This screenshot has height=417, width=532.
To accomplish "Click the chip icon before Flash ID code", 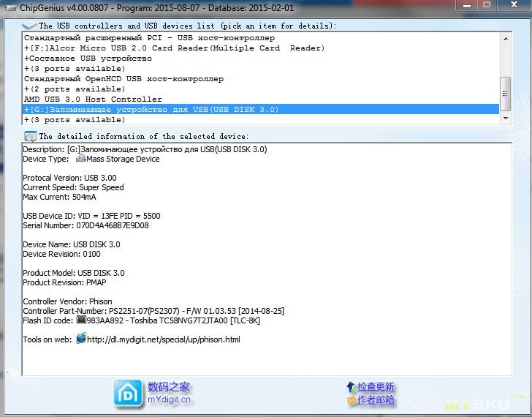I will (x=81, y=320).
